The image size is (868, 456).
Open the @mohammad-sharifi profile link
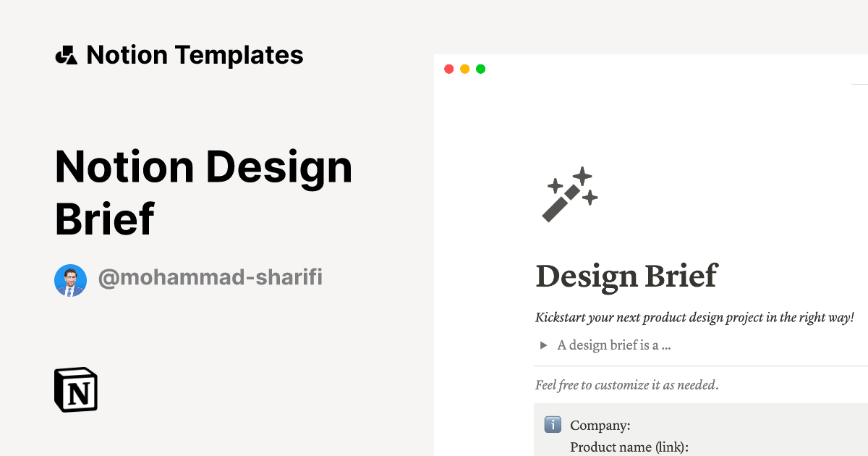click(210, 277)
